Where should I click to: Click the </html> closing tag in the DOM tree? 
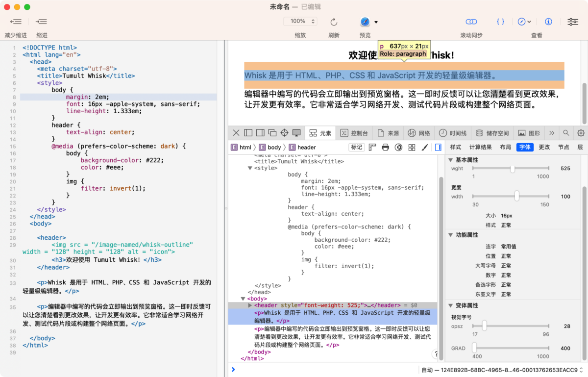(x=252, y=358)
